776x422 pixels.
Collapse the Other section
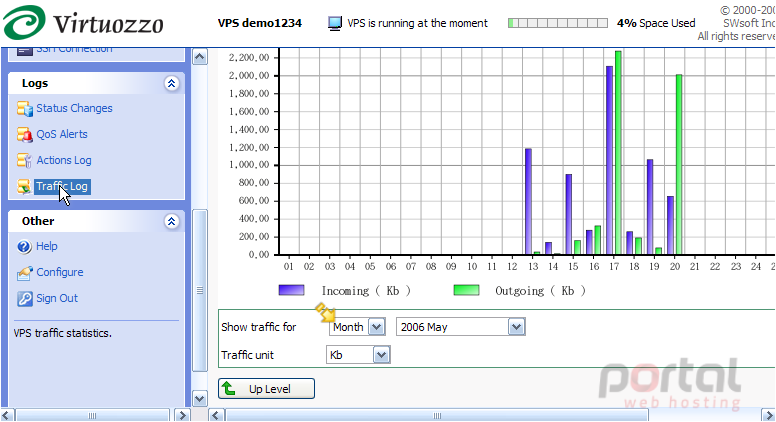click(x=171, y=221)
